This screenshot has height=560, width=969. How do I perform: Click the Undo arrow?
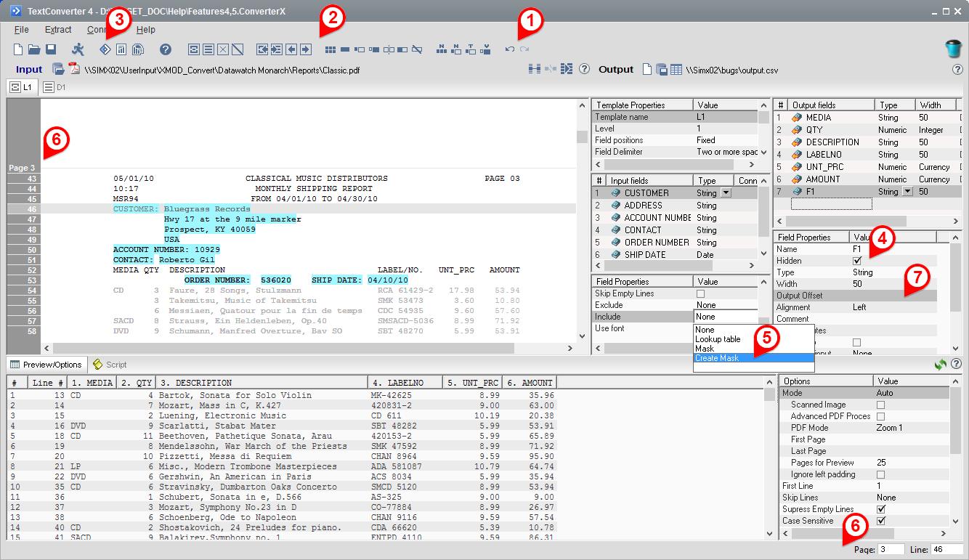click(x=510, y=49)
